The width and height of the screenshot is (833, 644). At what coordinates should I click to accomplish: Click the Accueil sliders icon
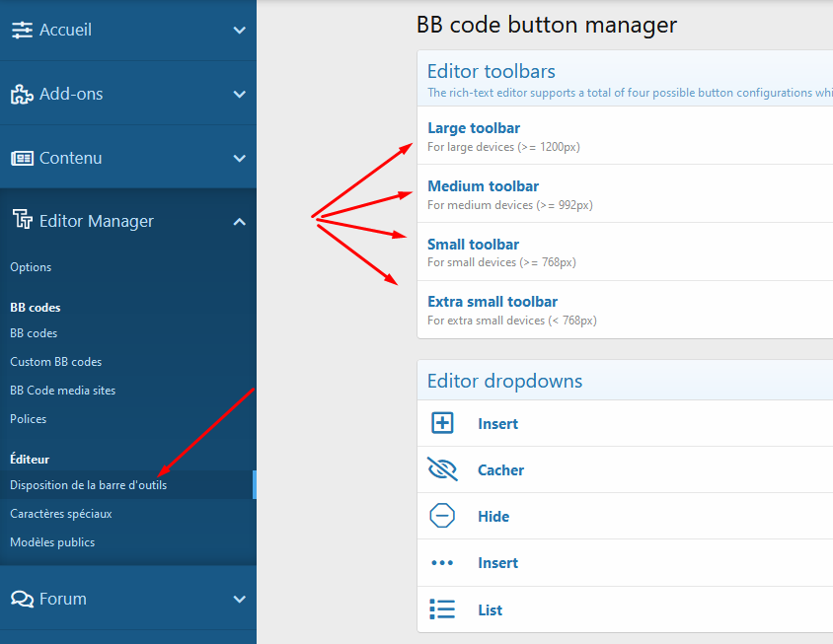(x=22, y=31)
